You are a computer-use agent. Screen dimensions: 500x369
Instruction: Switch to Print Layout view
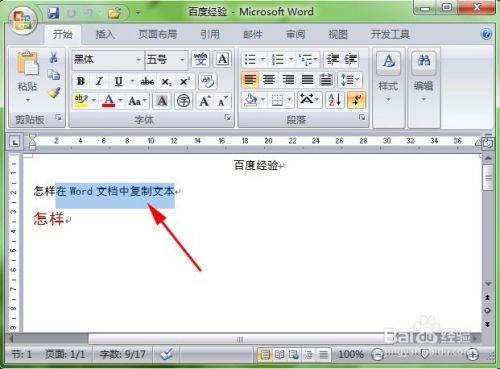(x=265, y=354)
